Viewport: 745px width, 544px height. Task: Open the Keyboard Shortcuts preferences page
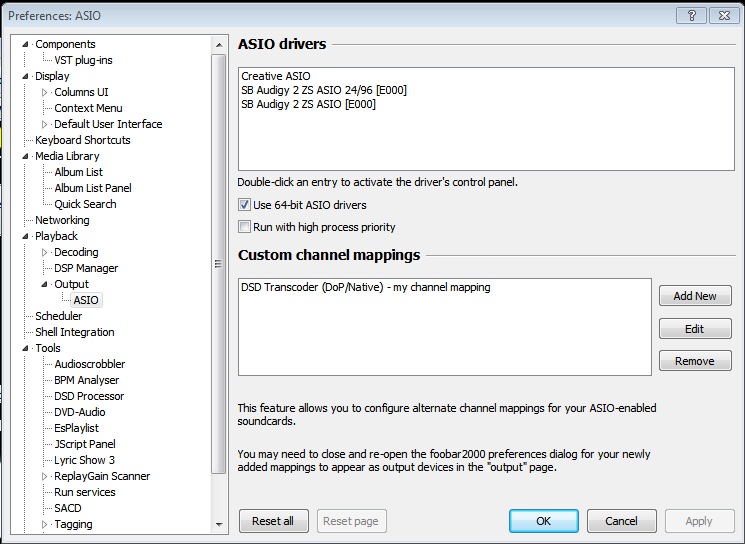[82, 140]
